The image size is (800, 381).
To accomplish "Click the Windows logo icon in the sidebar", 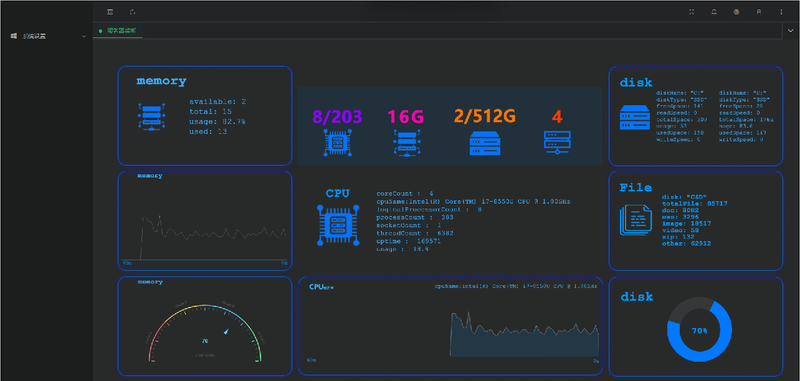I will tap(14, 36).
